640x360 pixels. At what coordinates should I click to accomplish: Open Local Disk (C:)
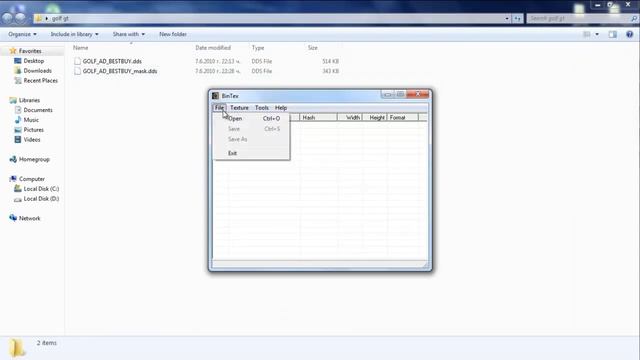coord(41,189)
